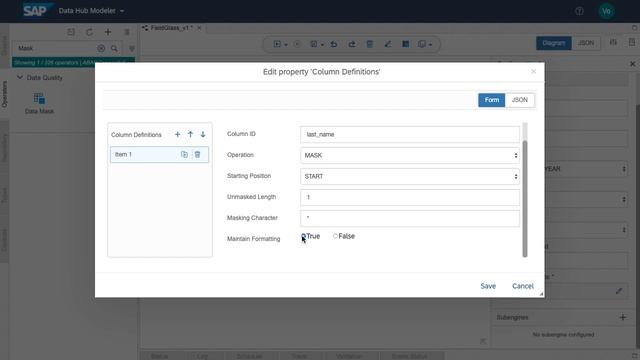Redo the last graph change
The image size is (640, 360).
click(x=351, y=44)
